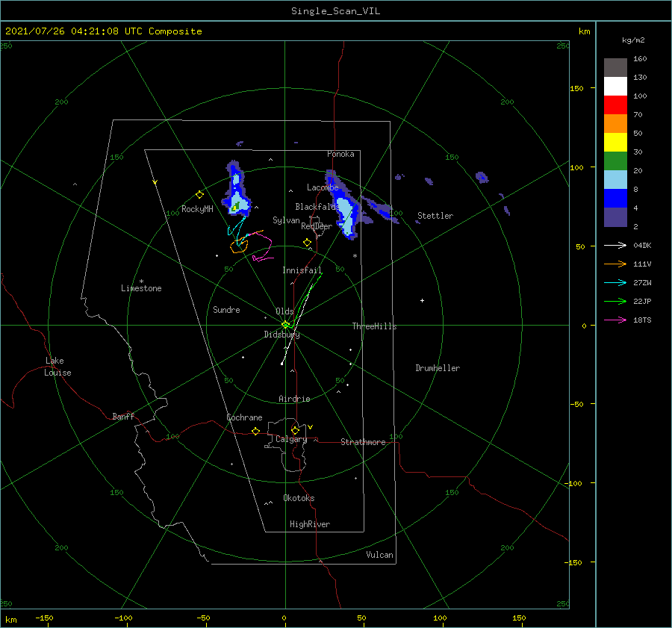Click the Vulcan label

[379, 555]
